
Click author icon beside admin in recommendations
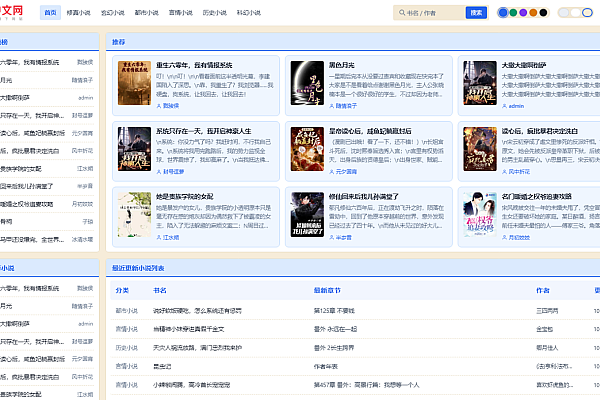pyautogui.click(x=504, y=106)
